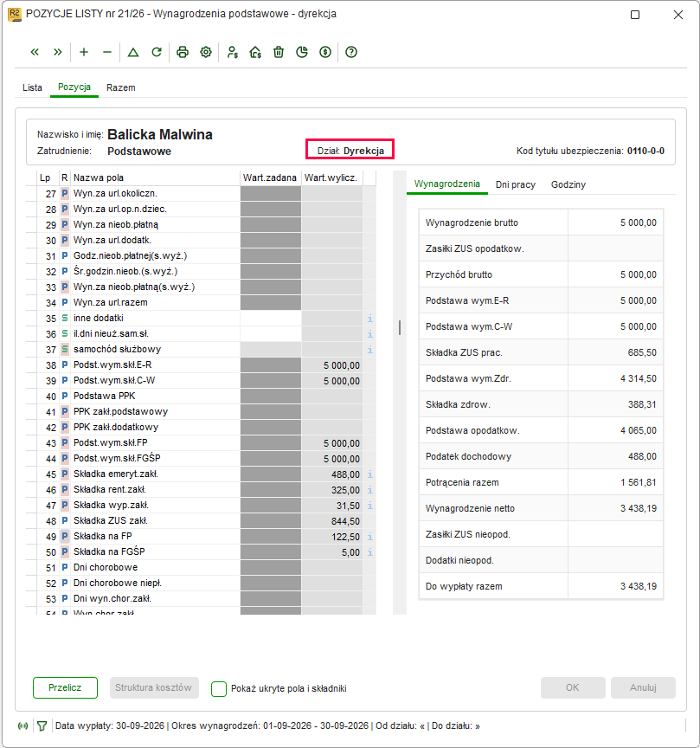
Task: Click the house with dollar sign icon
Action: 255,52
